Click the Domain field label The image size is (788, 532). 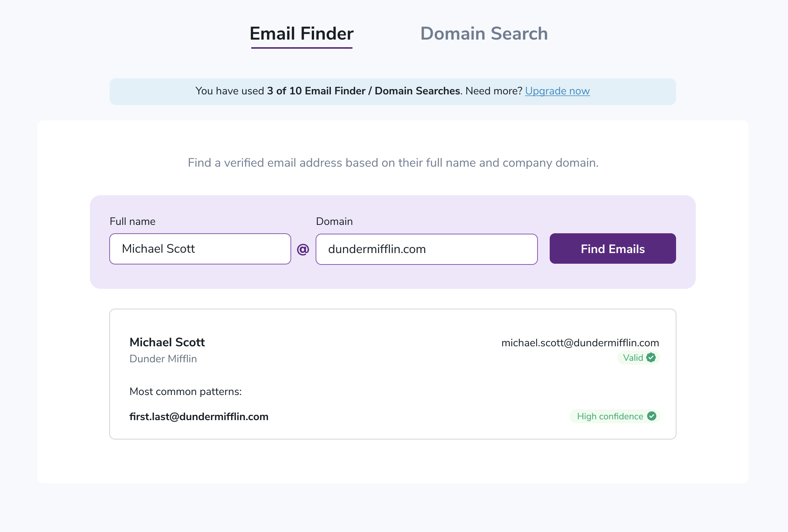334,221
